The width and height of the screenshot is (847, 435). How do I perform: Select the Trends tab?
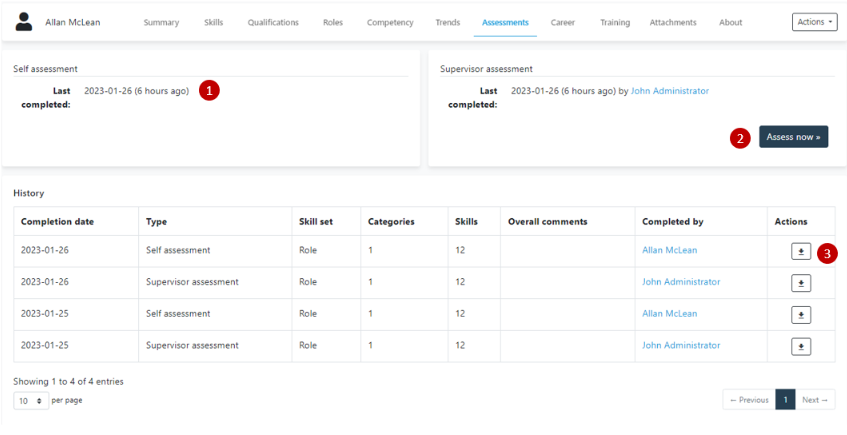coord(448,22)
